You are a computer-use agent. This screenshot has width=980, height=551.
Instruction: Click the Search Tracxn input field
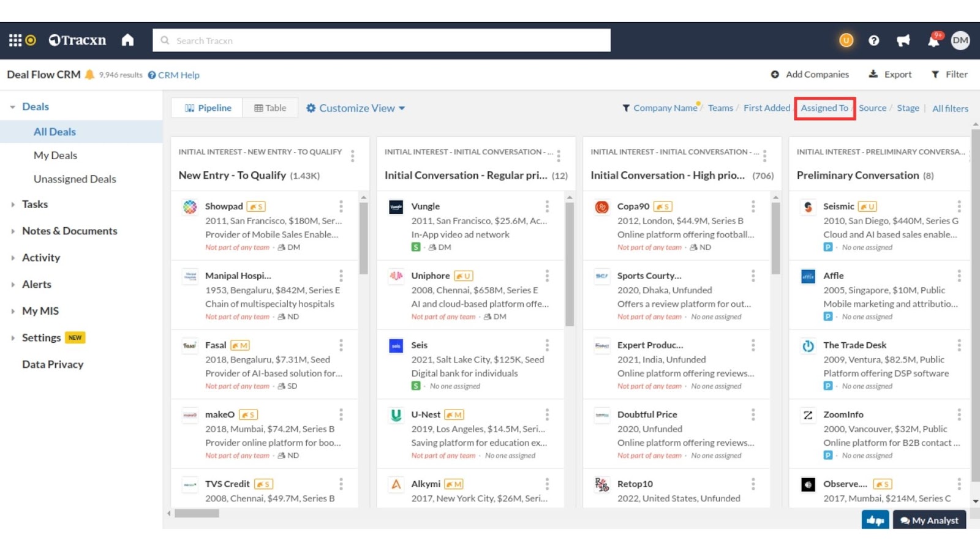tap(381, 40)
